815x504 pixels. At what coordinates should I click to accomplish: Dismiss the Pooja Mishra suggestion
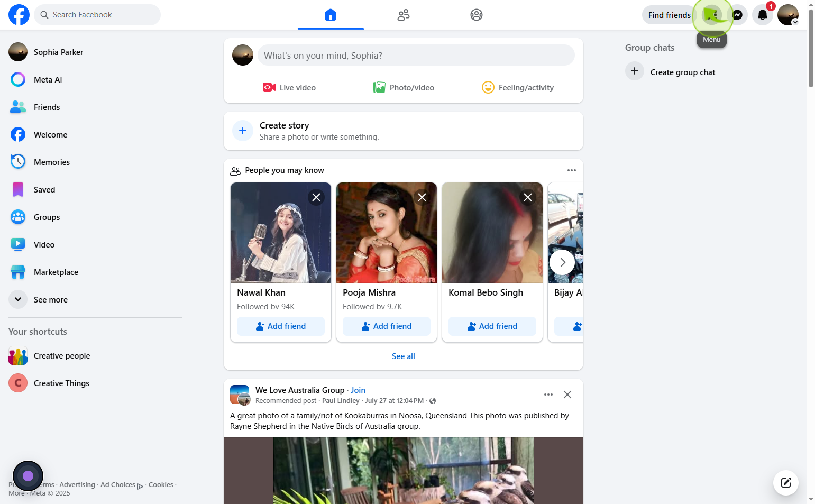pyautogui.click(x=422, y=197)
